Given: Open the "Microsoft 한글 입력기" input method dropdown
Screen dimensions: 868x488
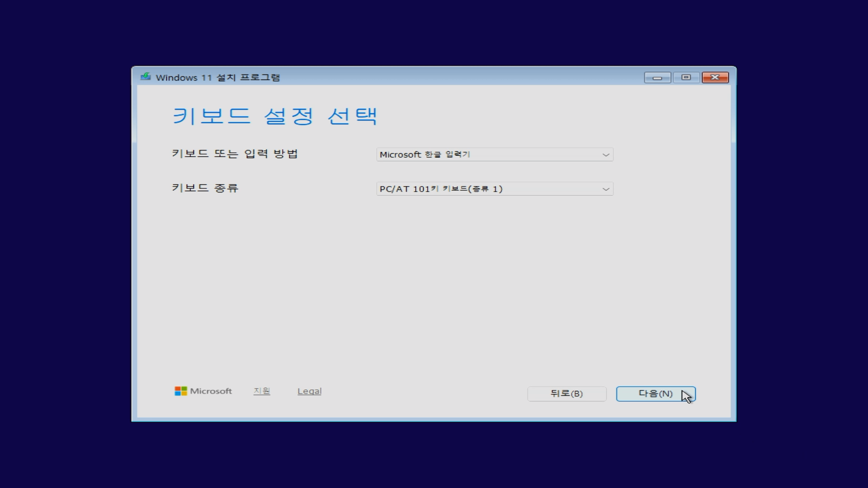Looking at the screenshot, I should coord(494,154).
